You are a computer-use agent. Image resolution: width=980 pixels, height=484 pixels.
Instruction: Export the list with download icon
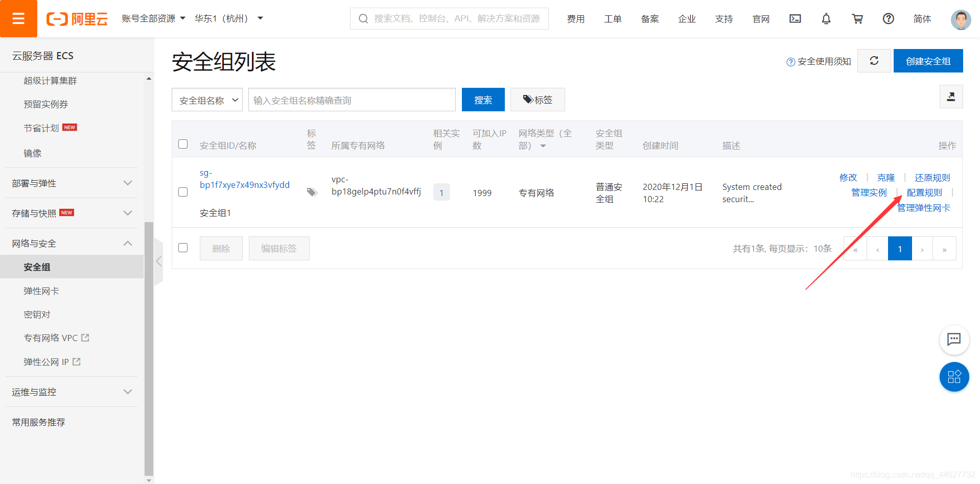coord(951,96)
